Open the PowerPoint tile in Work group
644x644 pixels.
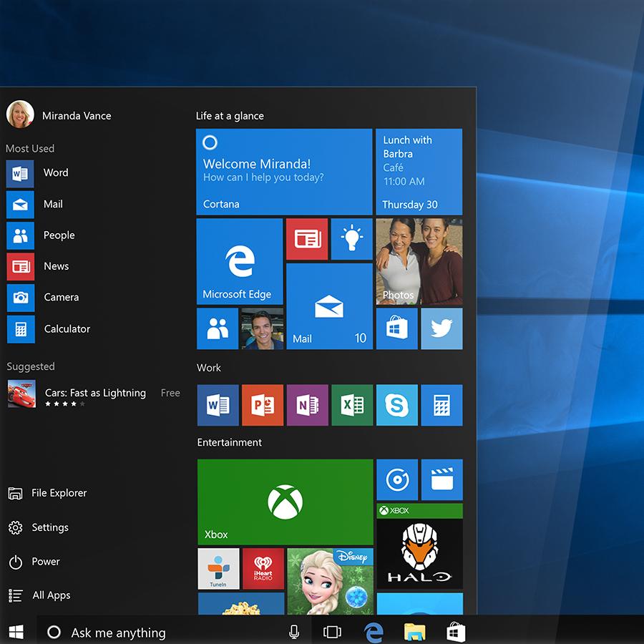263,406
